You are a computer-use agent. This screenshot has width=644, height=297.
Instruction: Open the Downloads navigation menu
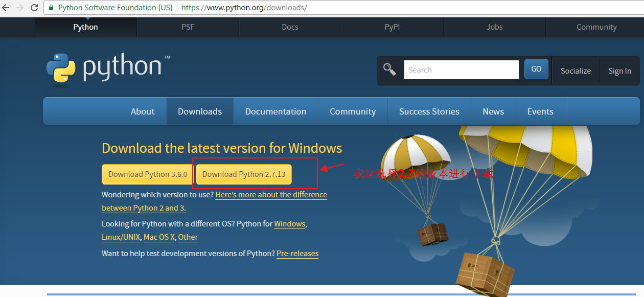200,111
